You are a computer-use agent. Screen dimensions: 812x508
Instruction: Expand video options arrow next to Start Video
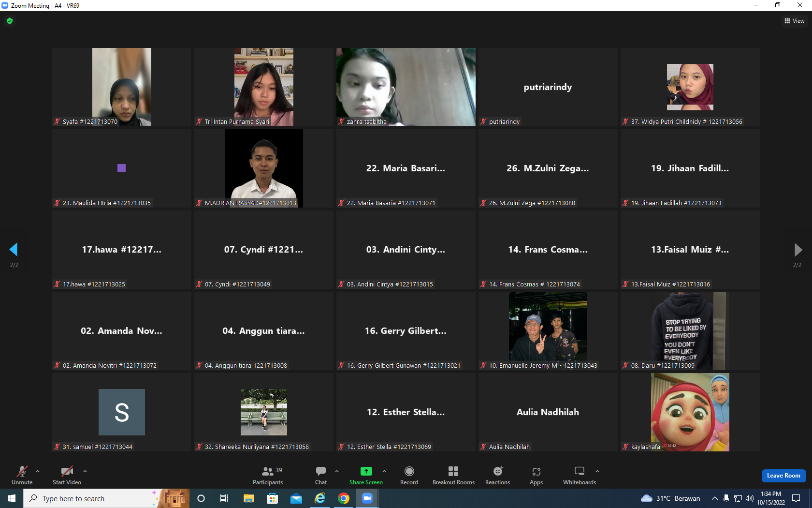pyautogui.click(x=85, y=471)
